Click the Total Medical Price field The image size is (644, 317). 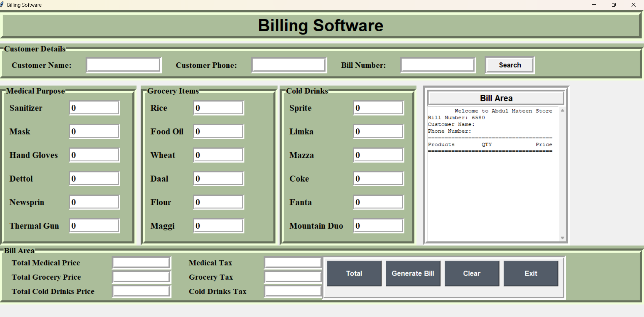pyautogui.click(x=141, y=262)
